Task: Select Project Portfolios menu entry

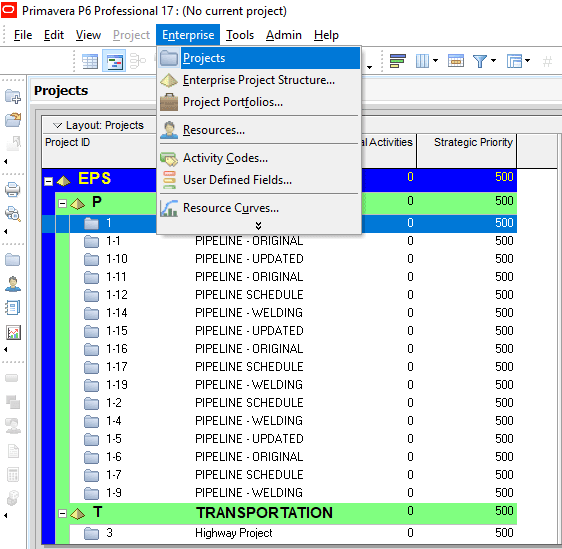Action: [x=259, y=102]
